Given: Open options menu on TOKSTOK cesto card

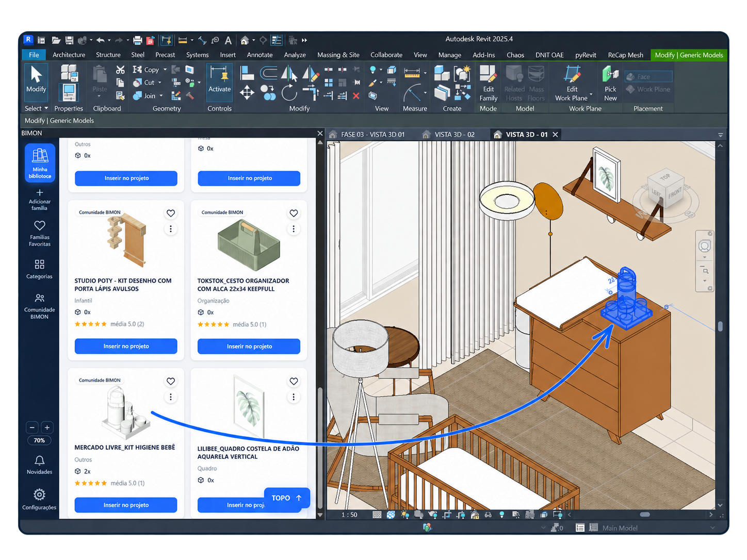Looking at the screenshot, I should [x=294, y=229].
